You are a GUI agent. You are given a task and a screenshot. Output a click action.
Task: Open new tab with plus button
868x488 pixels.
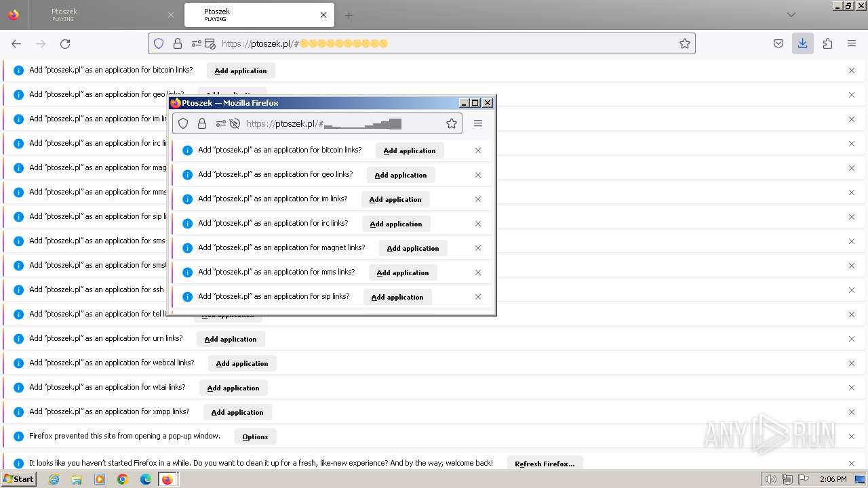[x=349, y=15]
